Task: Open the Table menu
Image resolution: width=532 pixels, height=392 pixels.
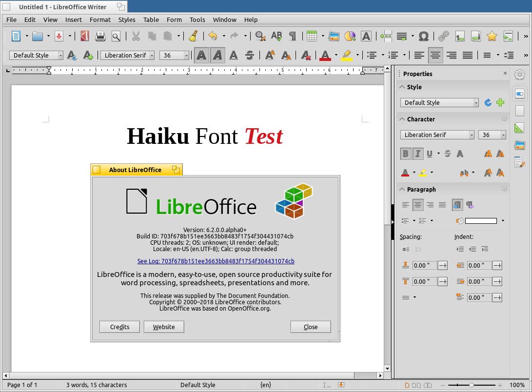Action: tap(151, 20)
